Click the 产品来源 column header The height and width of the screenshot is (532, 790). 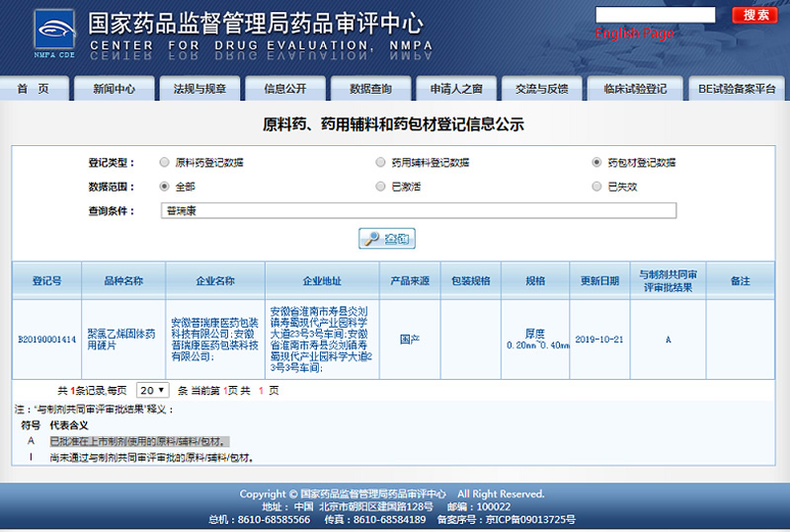(410, 280)
